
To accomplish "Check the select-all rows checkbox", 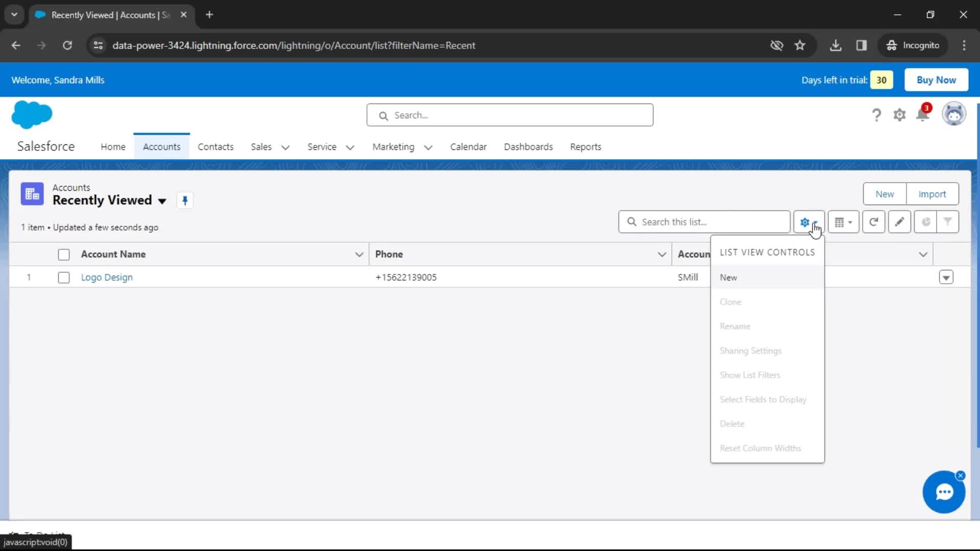I will click(x=64, y=255).
